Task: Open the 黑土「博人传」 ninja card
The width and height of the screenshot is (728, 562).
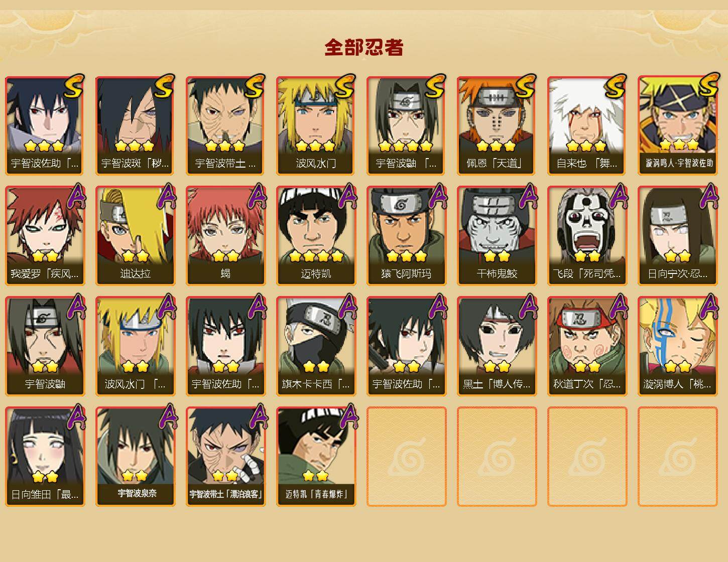Action: pos(497,346)
